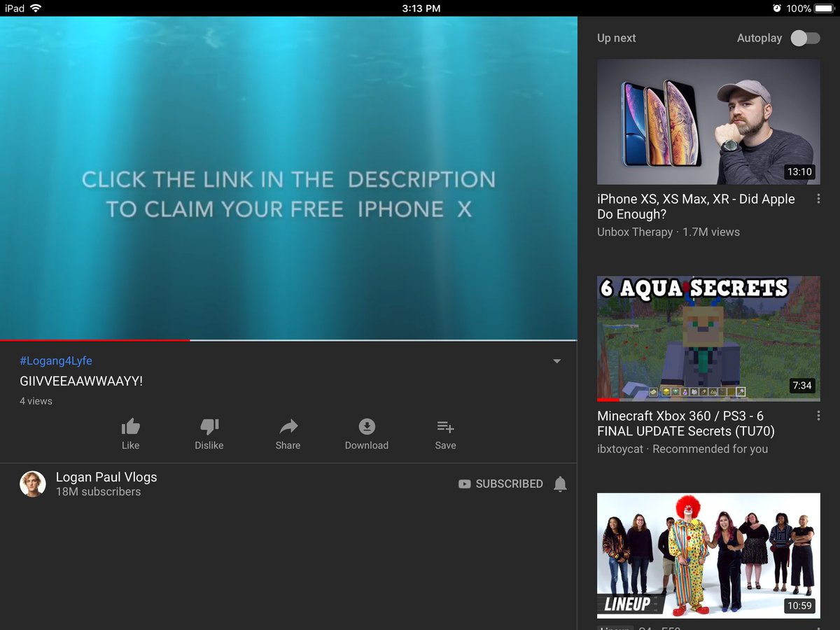Open options menu for iPhone XS video

(818, 199)
